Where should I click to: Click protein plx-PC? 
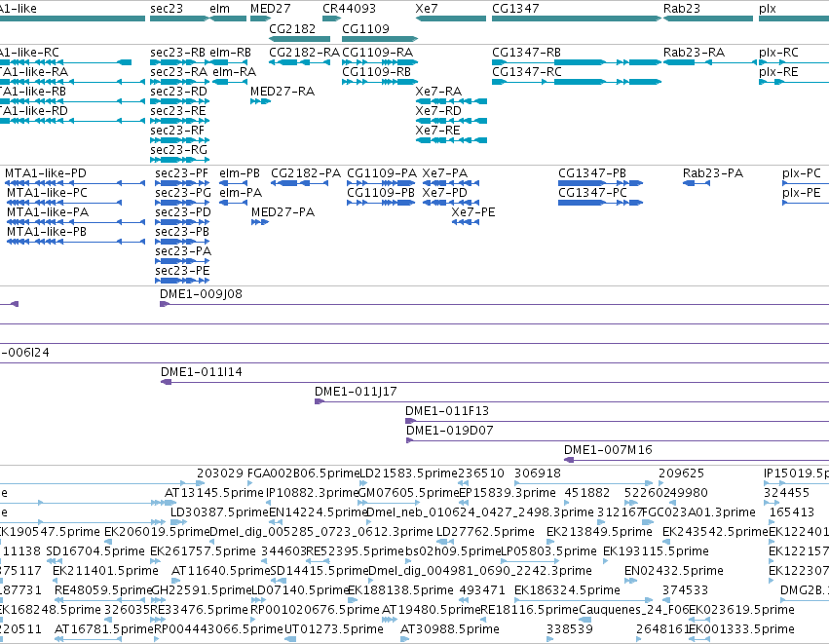point(802,172)
